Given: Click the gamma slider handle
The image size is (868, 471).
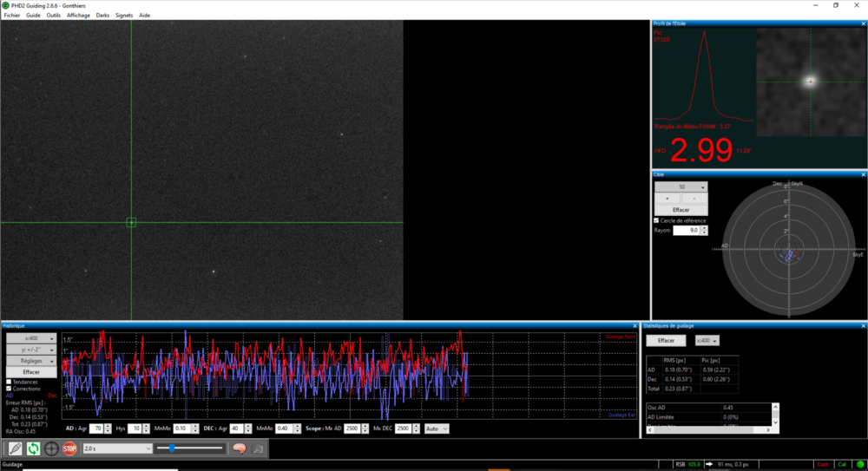Looking at the screenshot, I should coord(172,448).
